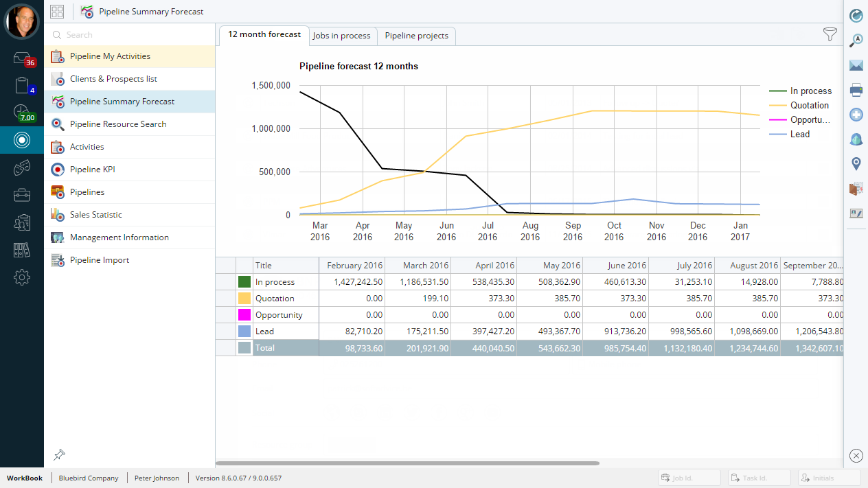Click the map location pin icon
This screenshot has width=868, height=488.
click(x=856, y=163)
